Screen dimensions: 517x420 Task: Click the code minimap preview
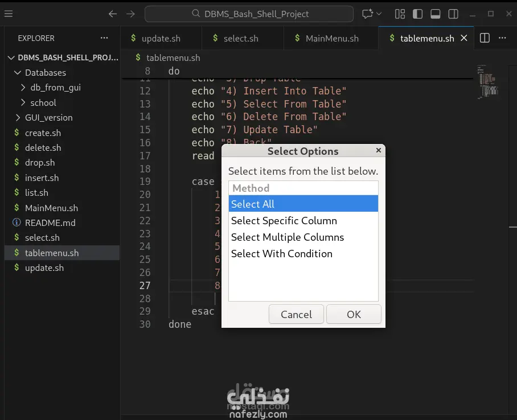click(x=487, y=83)
